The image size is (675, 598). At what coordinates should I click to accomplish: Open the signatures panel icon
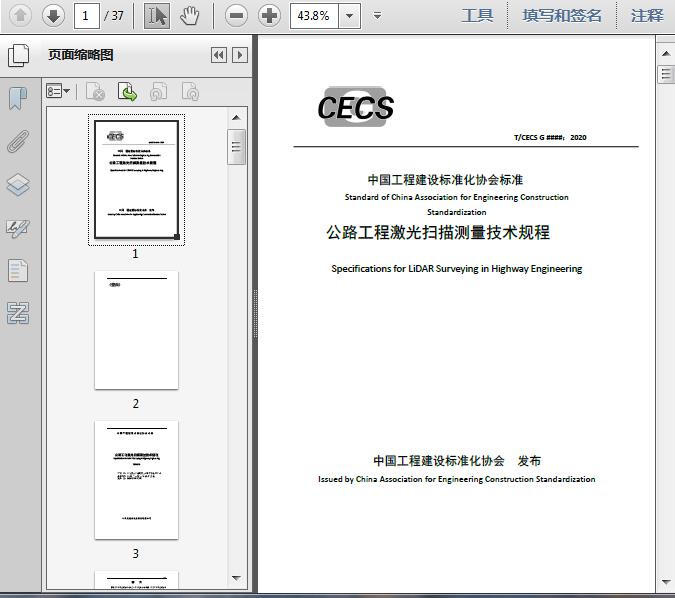coord(18,228)
